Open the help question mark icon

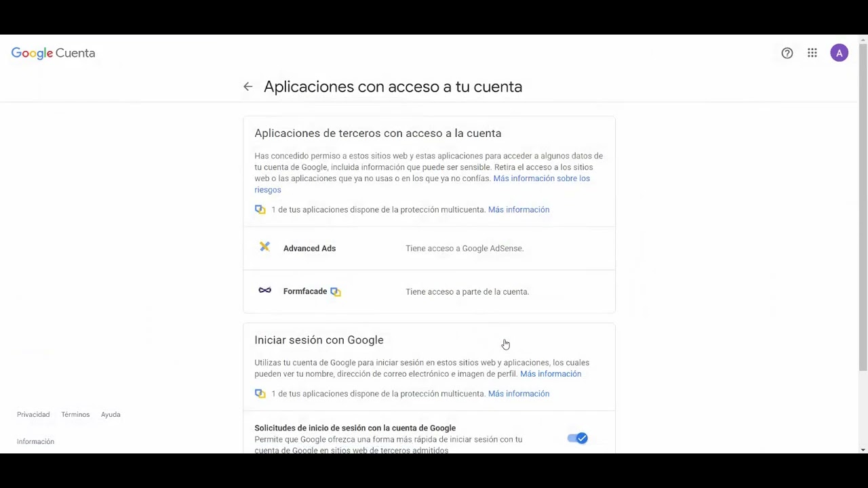787,53
